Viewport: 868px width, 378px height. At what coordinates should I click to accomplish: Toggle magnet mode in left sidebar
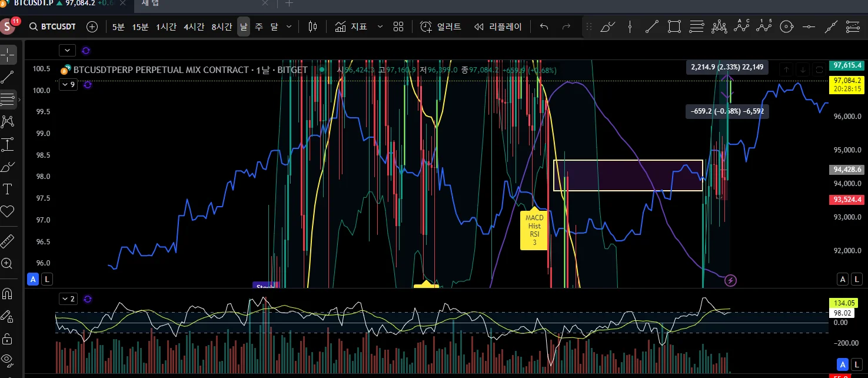7,293
